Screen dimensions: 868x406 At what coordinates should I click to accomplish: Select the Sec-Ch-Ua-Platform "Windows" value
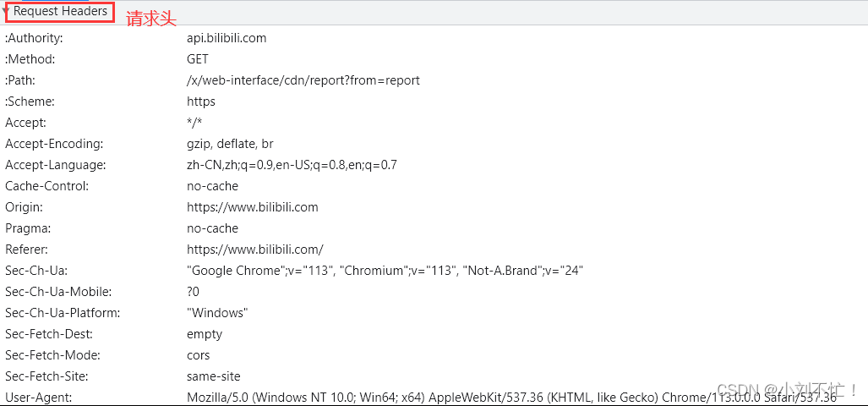point(217,313)
